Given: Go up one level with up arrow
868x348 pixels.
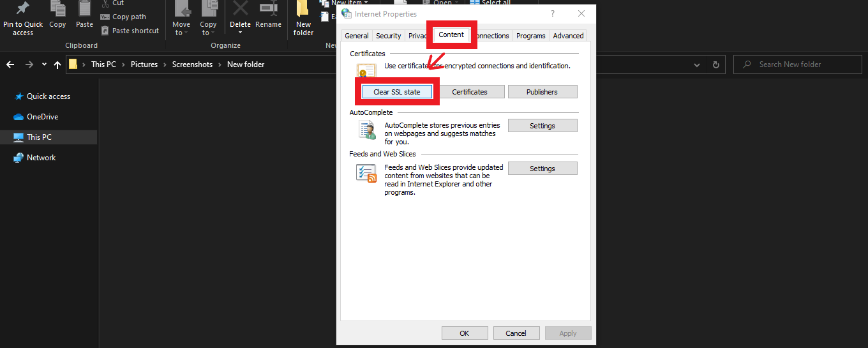Looking at the screenshot, I should (57, 64).
